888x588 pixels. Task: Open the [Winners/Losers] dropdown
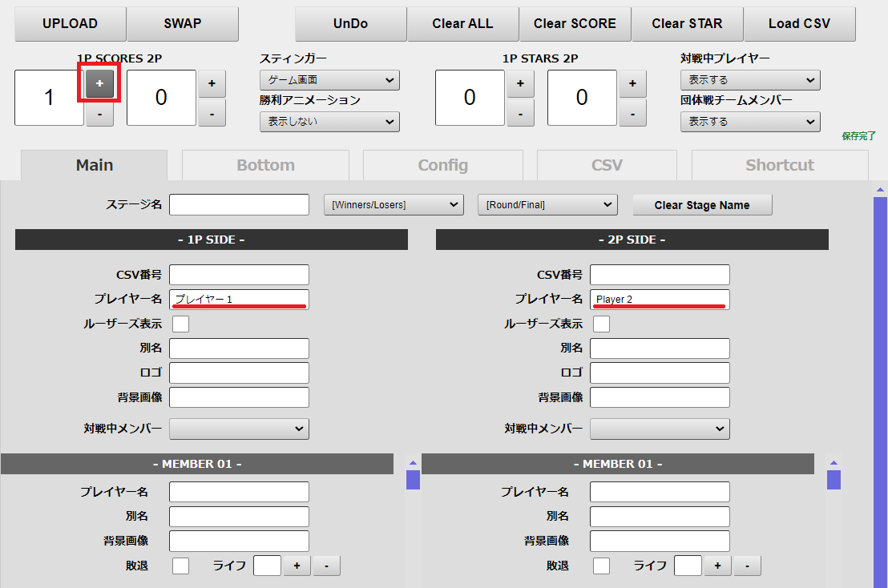[x=394, y=205]
